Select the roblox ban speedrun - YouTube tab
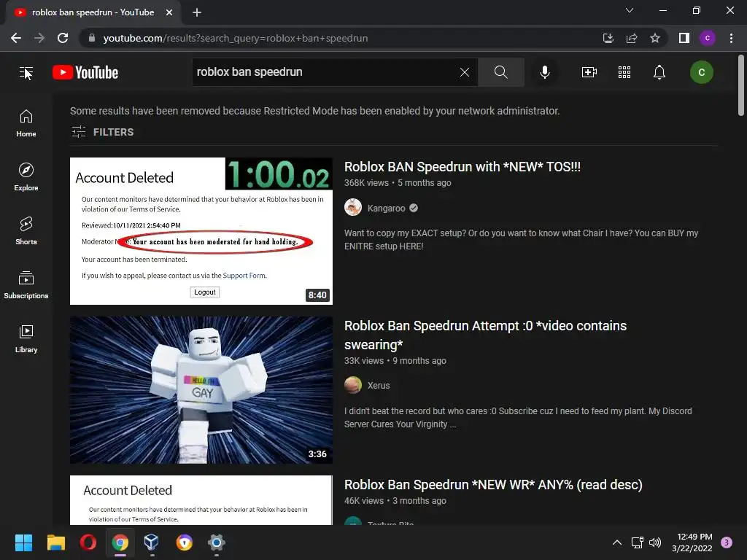Viewport: 747px width, 560px height. [x=93, y=12]
